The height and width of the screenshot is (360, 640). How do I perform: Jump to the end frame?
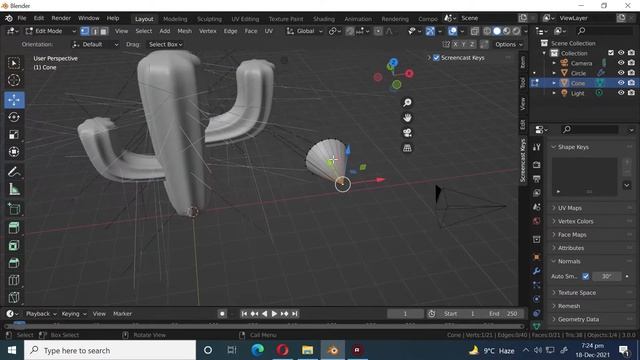tap(295, 313)
